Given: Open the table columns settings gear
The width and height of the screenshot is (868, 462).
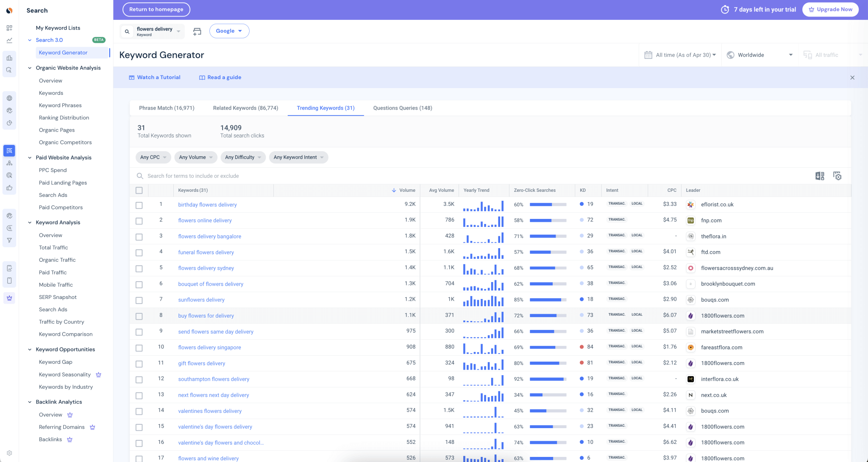Looking at the screenshot, I should (837, 175).
